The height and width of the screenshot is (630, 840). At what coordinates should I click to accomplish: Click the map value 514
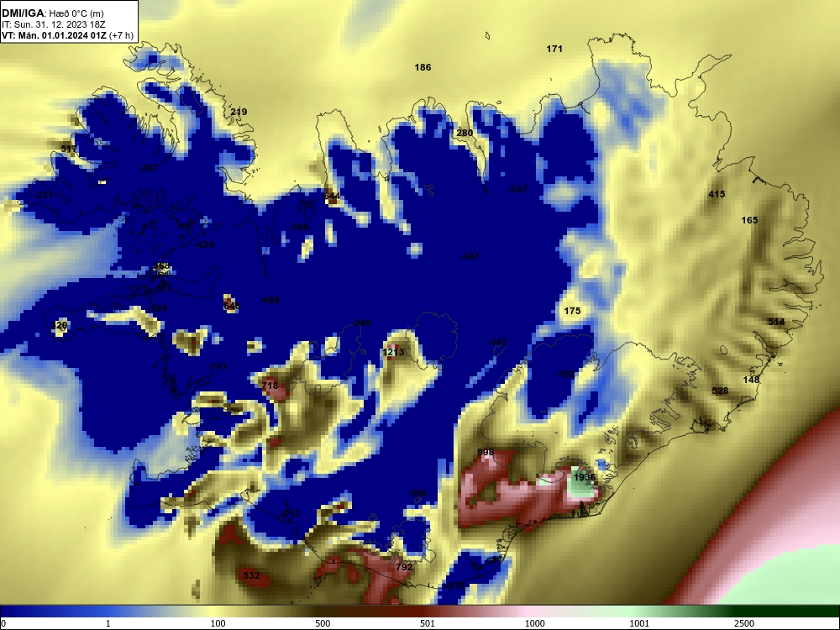click(x=776, y=322)
